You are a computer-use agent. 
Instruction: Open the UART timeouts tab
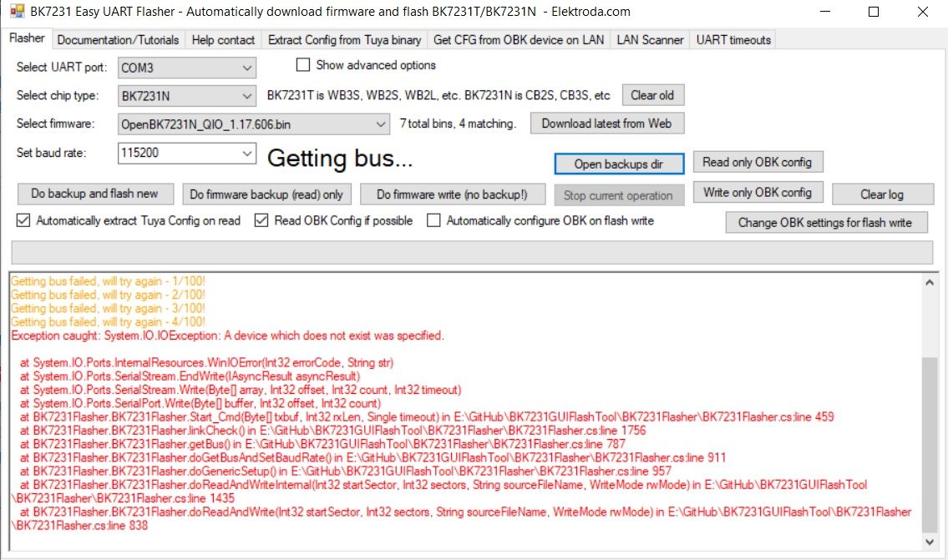pyautogui.click(x=733, y=40)
